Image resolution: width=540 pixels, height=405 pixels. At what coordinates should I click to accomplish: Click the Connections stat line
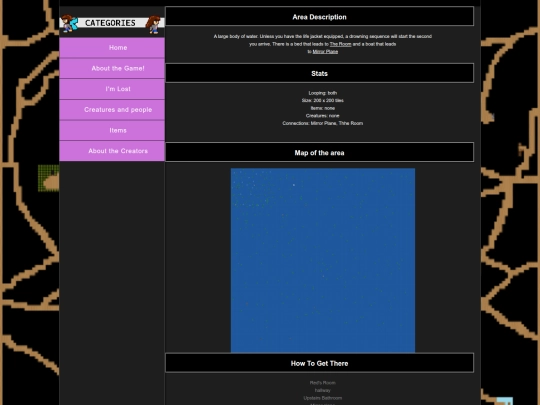pyautogui.click(x=323, y=123)
